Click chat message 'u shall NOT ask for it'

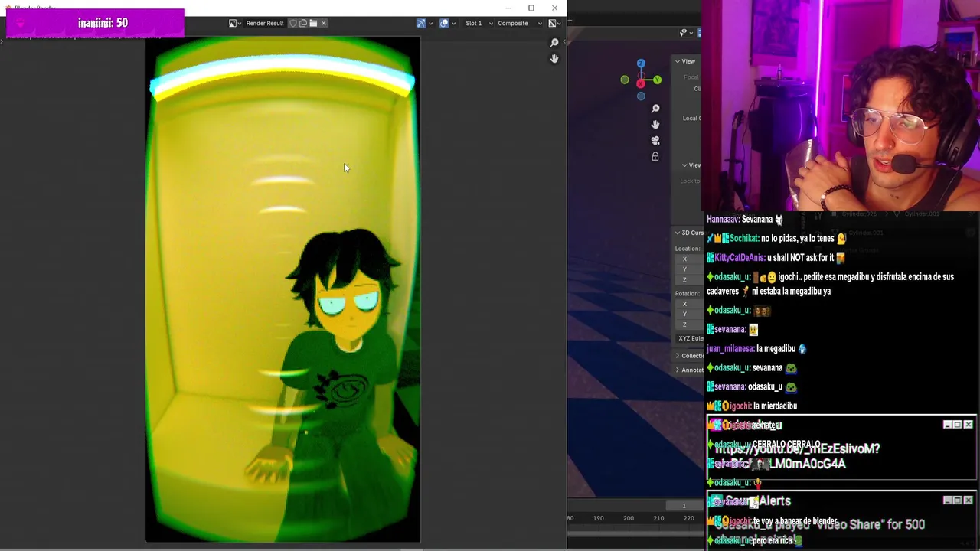point(776,258)
